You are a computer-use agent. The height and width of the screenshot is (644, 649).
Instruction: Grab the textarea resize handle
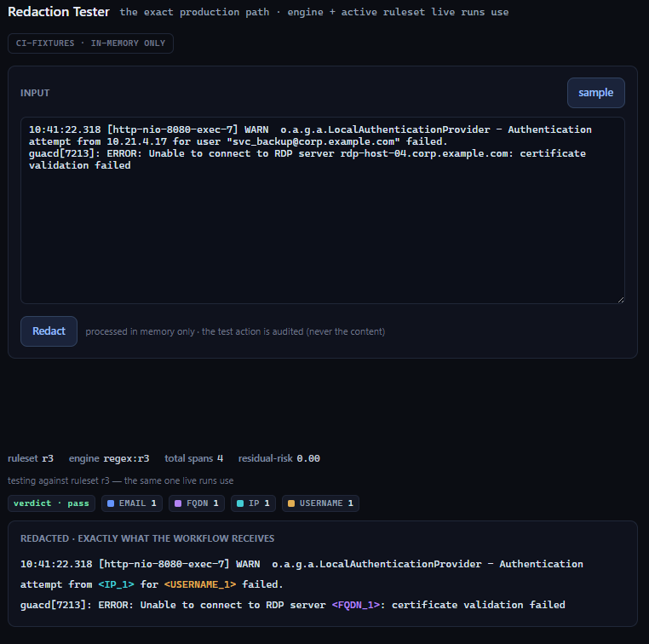click(620, 300)
